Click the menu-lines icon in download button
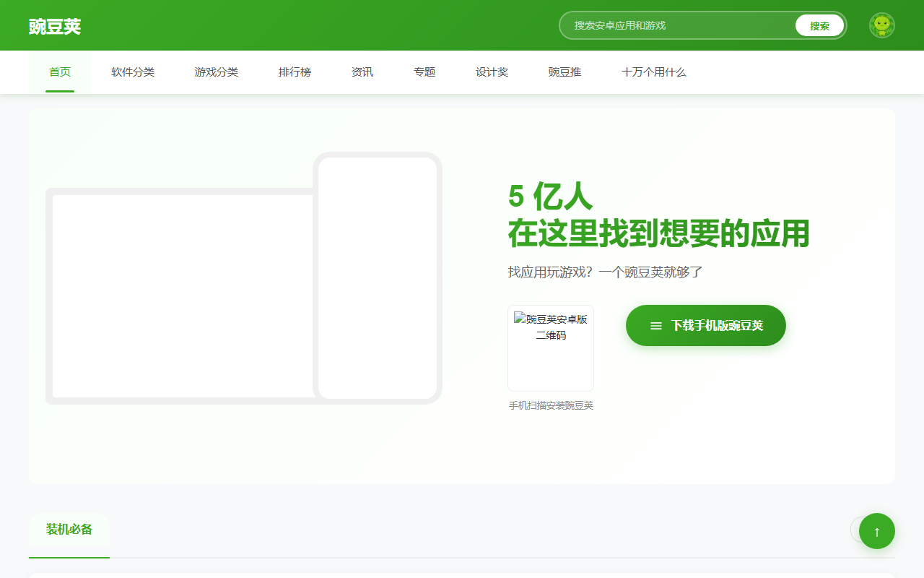Image resolution: width=924 pixels, height=578 pixels. tap(656, 326)
